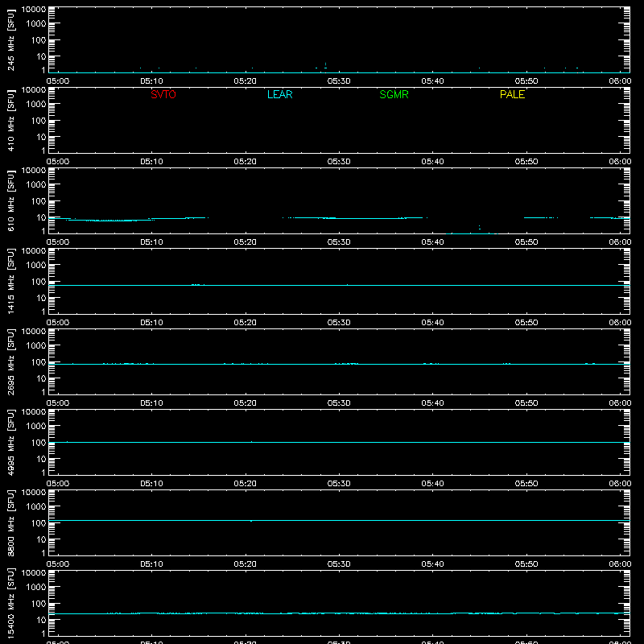Click the 05:00 label under the 410 MHz plot
The image size is (644, 644).
coord(58,162)
